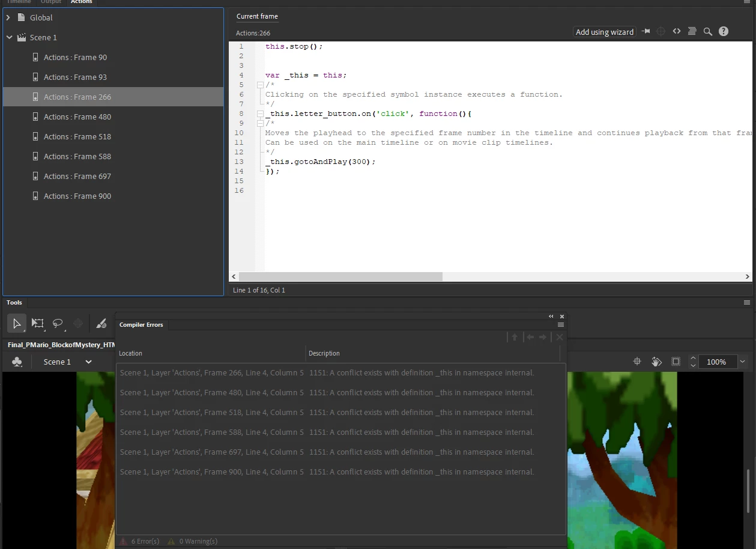Image resolution: width=756 pixels, height=549 pixels.
Task: Select the Free Transform tool
Action: [x=38, y=323]
